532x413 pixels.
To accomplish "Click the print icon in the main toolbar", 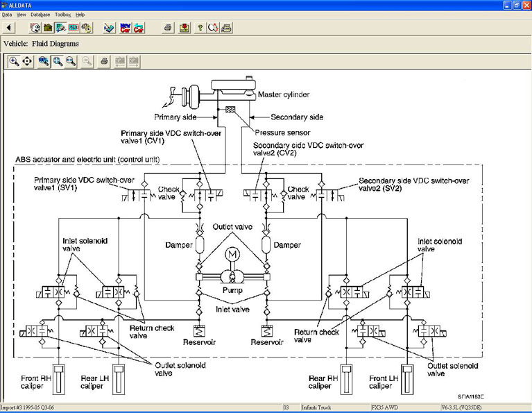I will click(168, 28).
